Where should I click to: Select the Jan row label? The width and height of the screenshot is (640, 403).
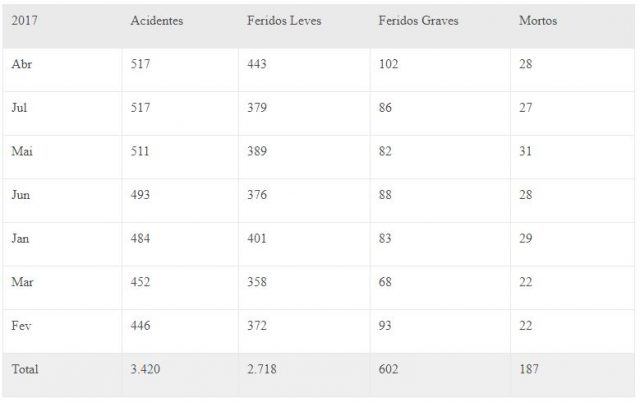(20, 238)
